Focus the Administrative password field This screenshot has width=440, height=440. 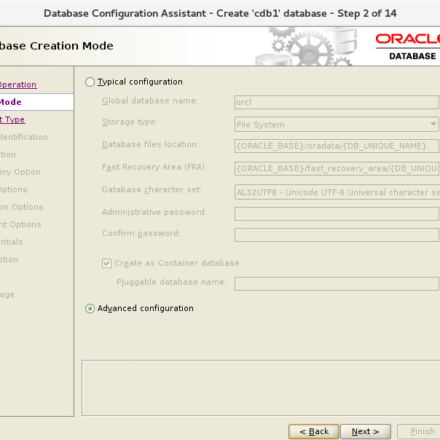(x=336, y=214)
